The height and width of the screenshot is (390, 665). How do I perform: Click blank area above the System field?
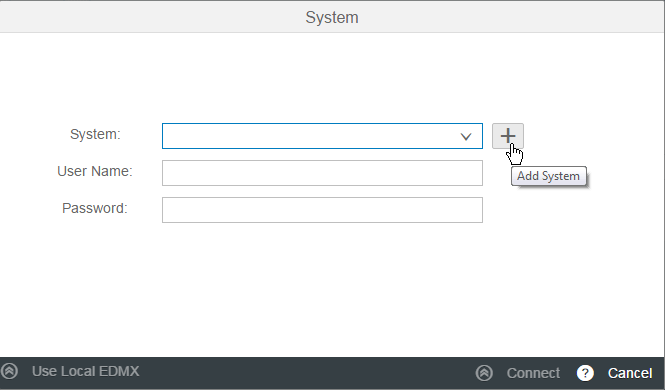coord(322,78)
